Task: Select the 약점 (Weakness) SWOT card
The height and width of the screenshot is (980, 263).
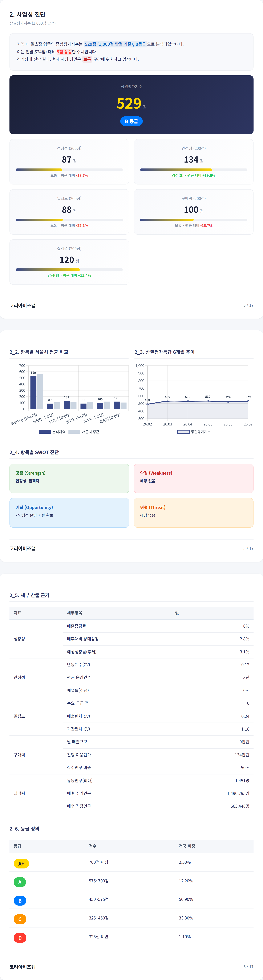Action: click(x=193, y=478)
